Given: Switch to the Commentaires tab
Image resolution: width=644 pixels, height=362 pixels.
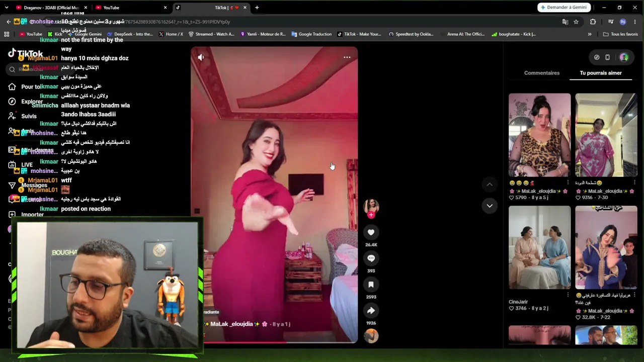Looking at the screenshot, I should click(x=542, y=73).
